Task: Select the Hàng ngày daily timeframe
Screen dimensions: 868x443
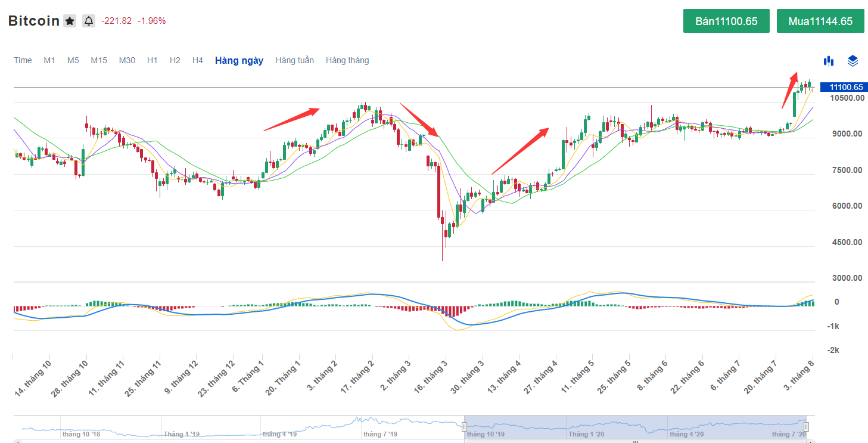Action: click(x=239, y=60)
